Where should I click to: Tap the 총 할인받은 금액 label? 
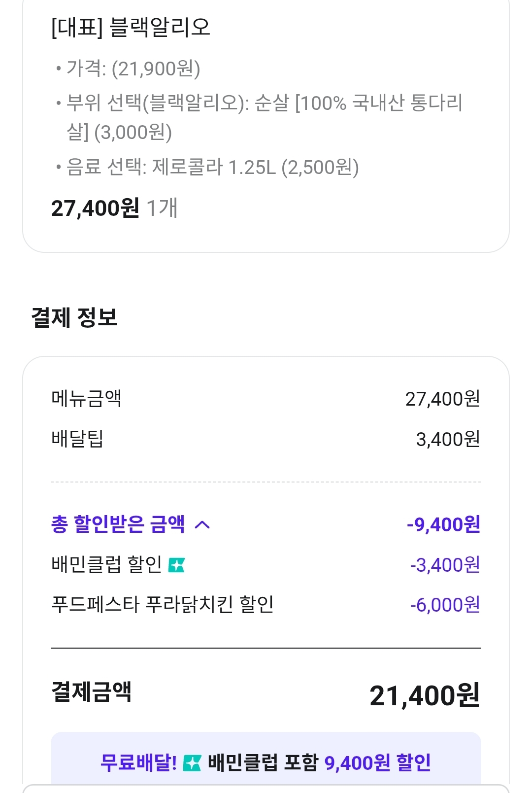118,524
